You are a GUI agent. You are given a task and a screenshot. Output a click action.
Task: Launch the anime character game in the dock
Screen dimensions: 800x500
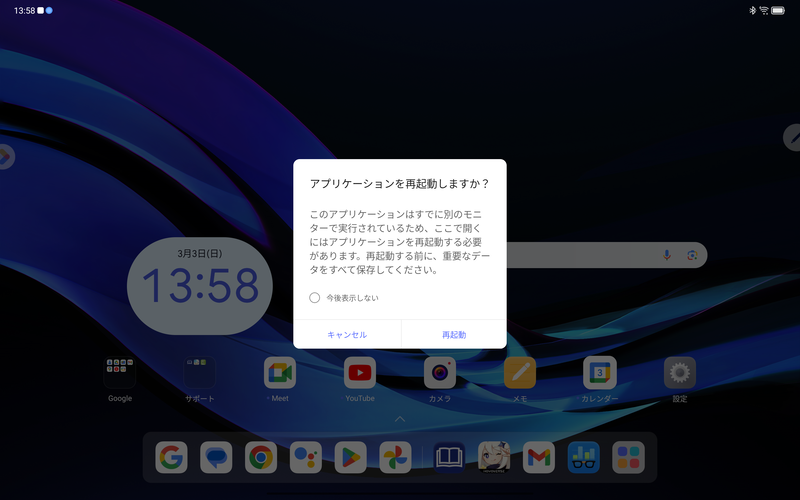tap(494, 457)
